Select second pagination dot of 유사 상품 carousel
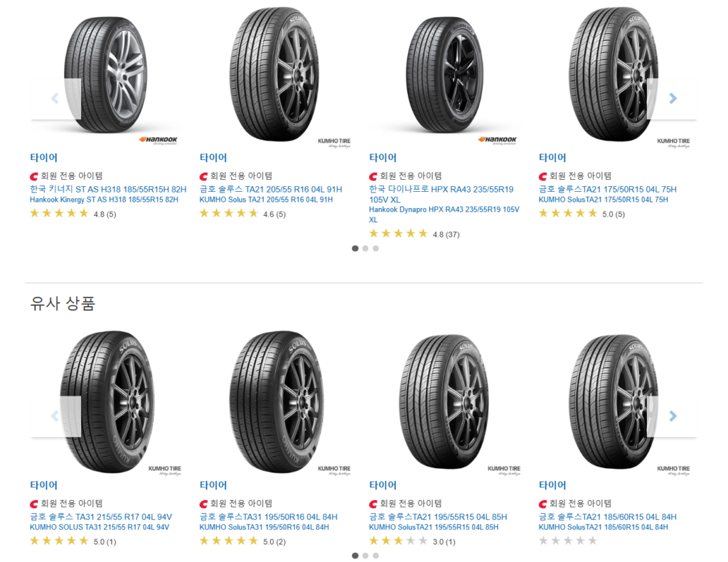 pyautogui.click(x=365, y=556)
